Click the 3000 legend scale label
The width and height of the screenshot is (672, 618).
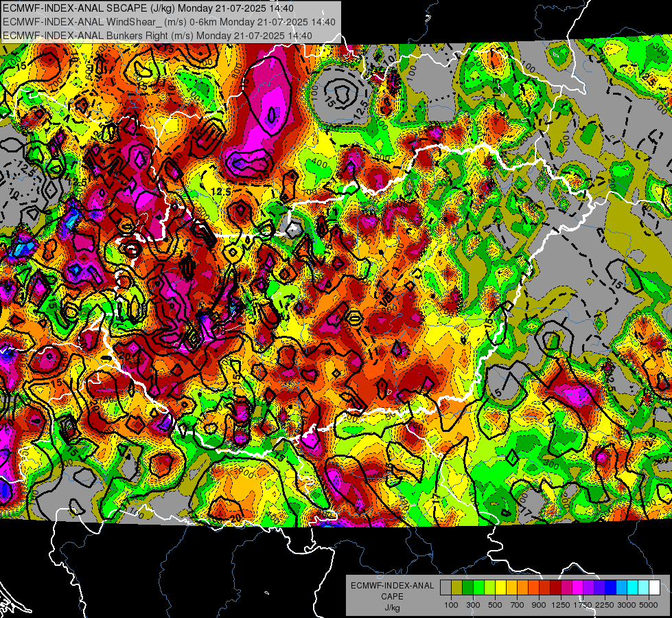pos(627,605)
